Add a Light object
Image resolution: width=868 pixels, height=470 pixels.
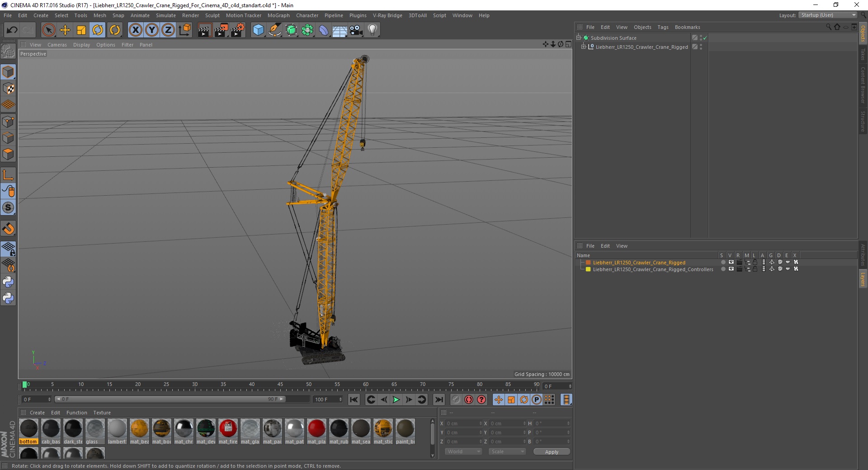(x=373, y=30)
